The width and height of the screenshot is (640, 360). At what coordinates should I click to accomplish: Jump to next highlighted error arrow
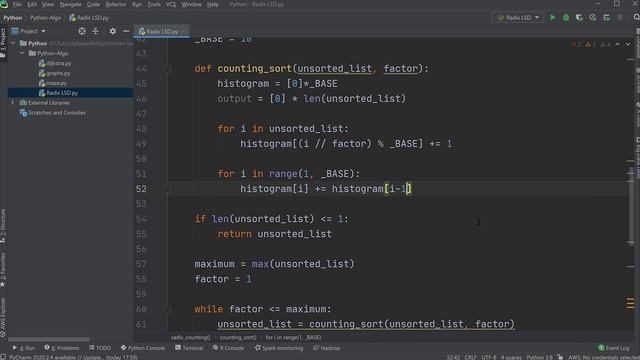point(628,44)
